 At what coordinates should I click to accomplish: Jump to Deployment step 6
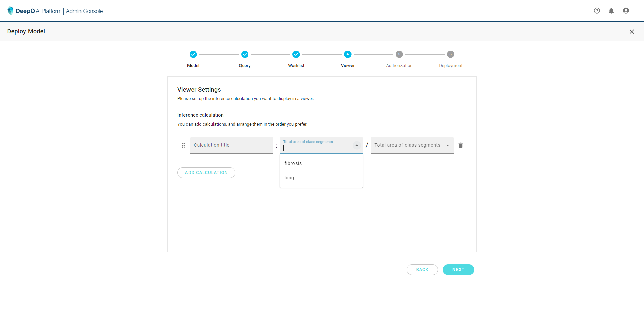click(450, 54)
